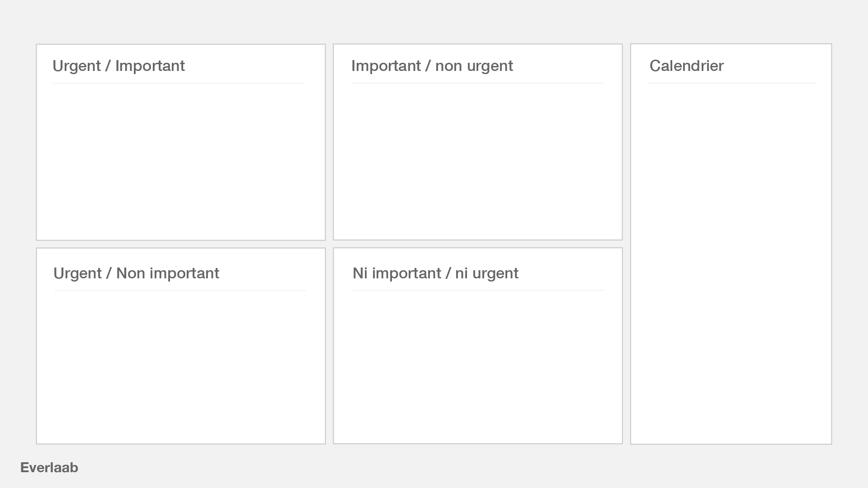Select the 'Important / non urgent' heading
Screen dimensions: 868x488
432,66
